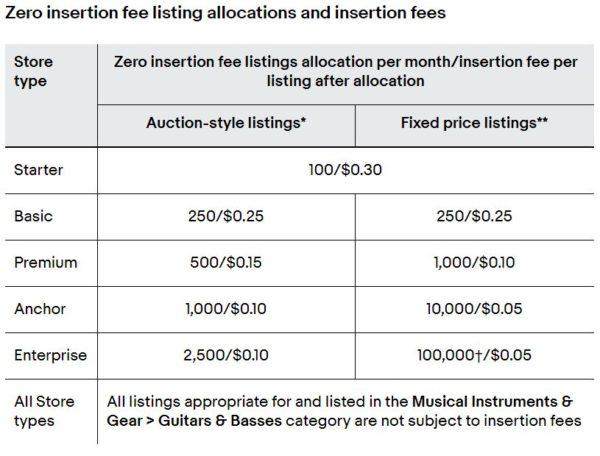Click Basic auction-style 250/$0.25 cell
Image resolution: width=600 pixels, height=456 pixels.
point(226,216)
